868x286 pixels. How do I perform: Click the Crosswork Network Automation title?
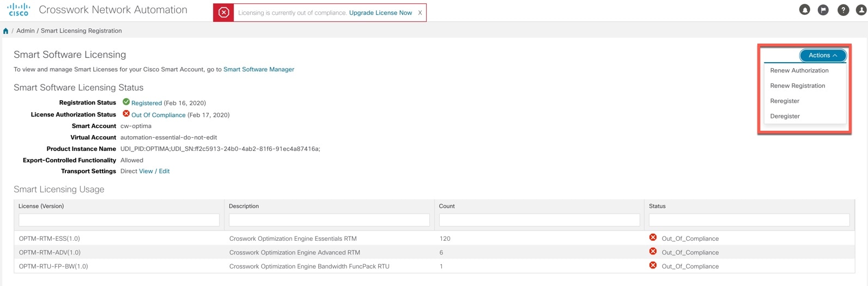113,10
